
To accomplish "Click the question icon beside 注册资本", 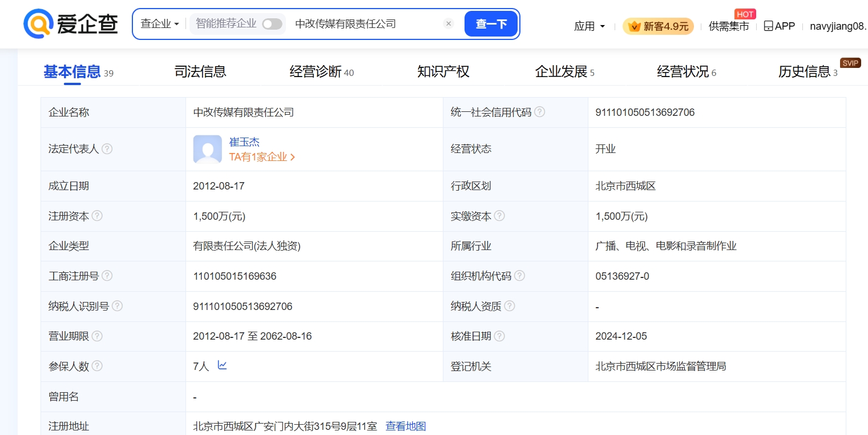I will coord(97,216).
